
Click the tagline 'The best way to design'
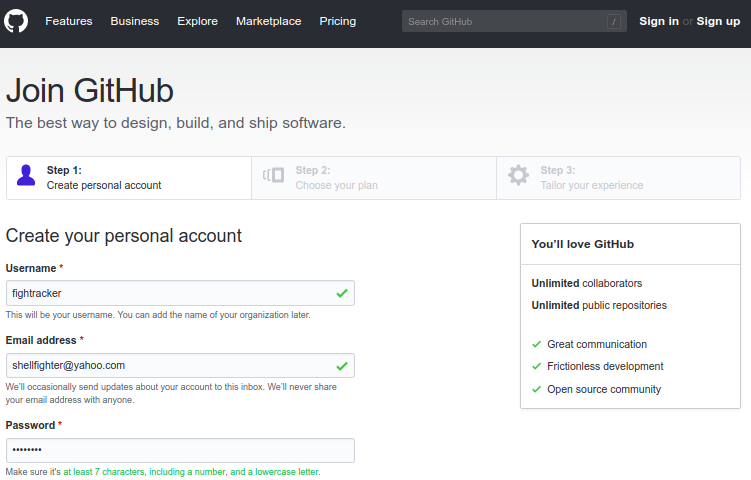click(176, 123)
